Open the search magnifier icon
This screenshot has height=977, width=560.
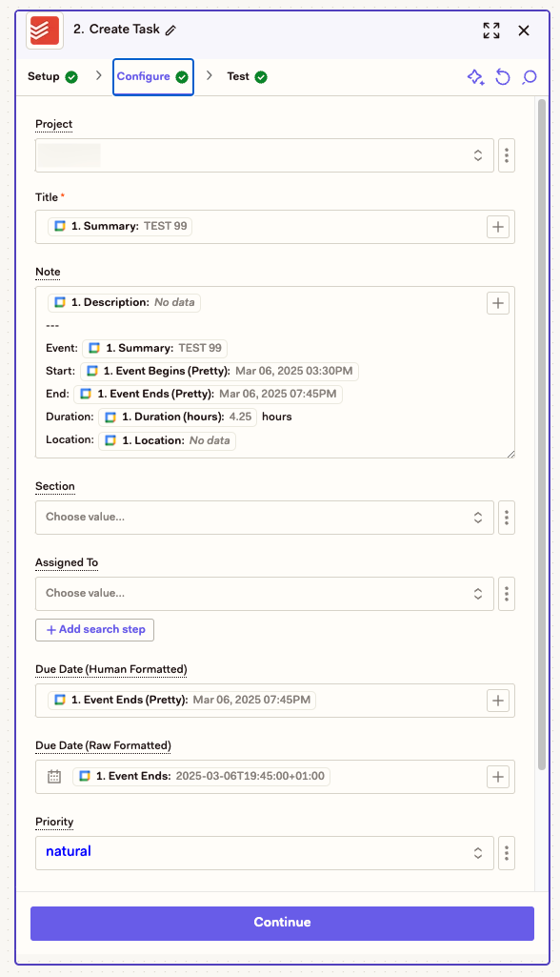tap(530, 77)
